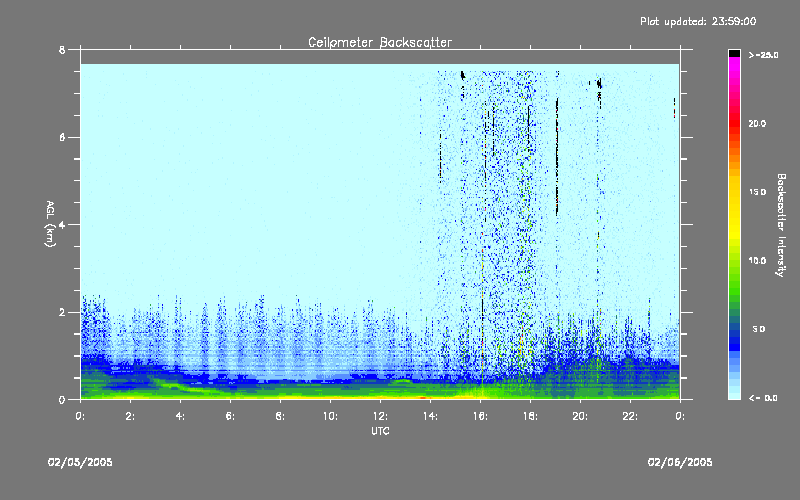Click the "12:" time axis tick label

pos(380,416)
